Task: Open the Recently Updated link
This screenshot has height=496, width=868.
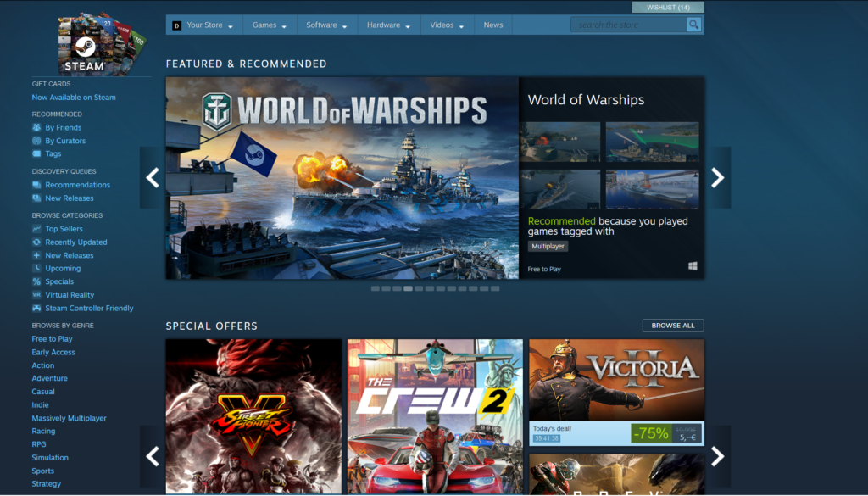Action: (75, 242)
